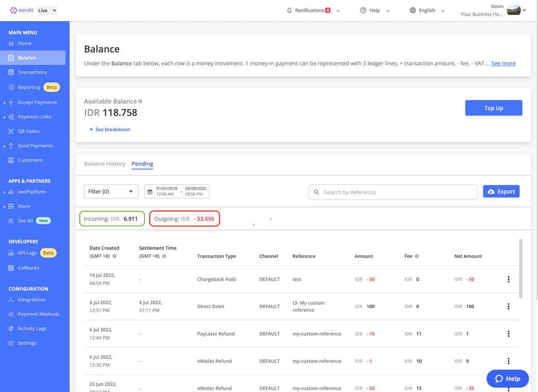Screen dimensions: 538x392
Task: Open the Live environment dropdown
Action: [x=47, y=10]
